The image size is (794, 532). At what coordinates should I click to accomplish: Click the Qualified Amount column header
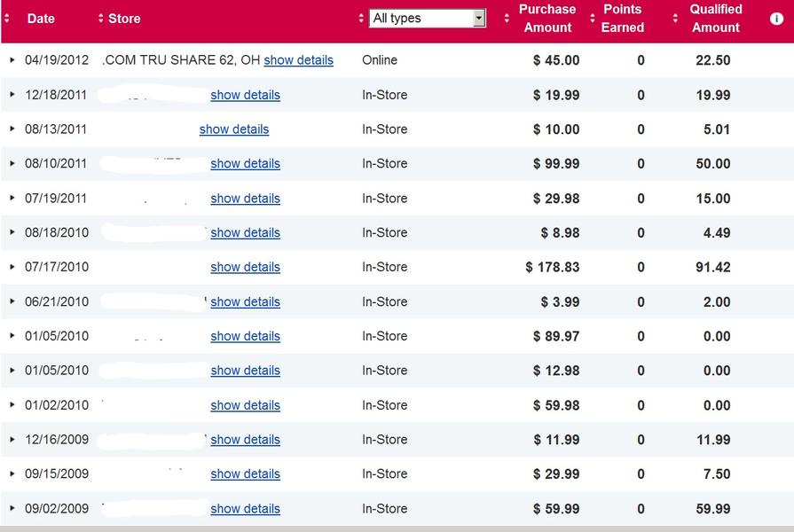click(716, 19)
